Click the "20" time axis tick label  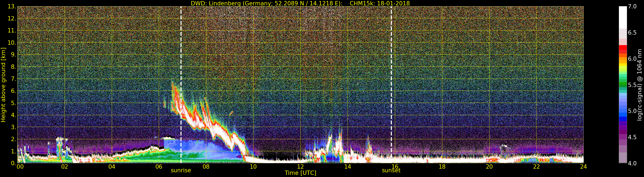489,167
